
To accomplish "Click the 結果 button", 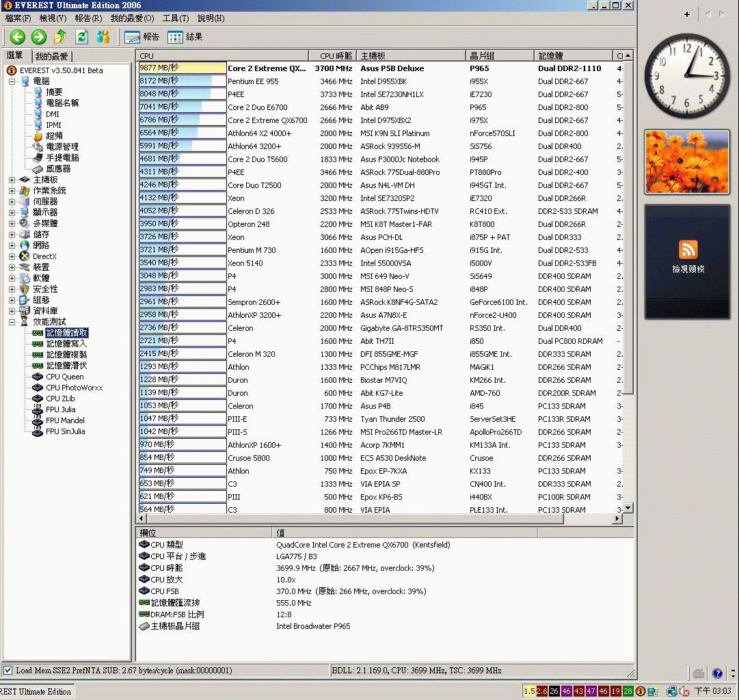I will tap(187, 38).
